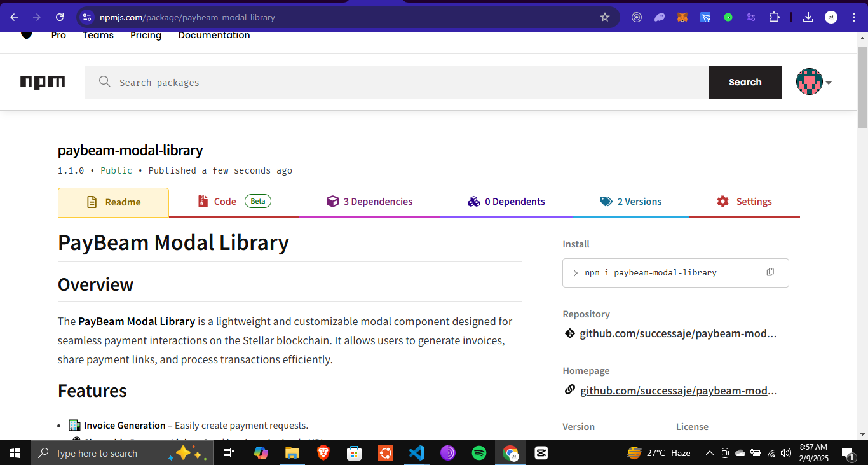Launch Brave browser from the taskbar
The width and height of the screenshot is (868, 465).
click(323, 453)
